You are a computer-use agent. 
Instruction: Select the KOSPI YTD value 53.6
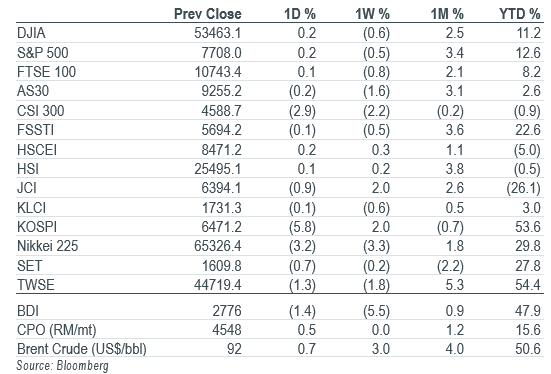528,227
